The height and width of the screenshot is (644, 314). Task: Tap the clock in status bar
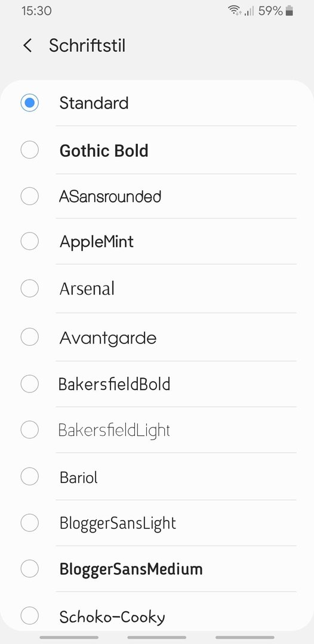click(36, 11)
